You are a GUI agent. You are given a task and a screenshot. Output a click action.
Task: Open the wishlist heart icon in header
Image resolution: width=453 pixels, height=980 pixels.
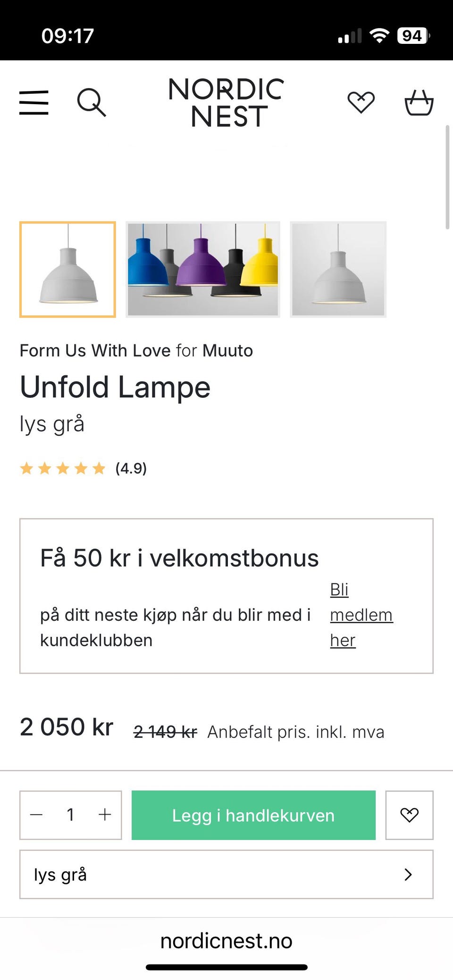(360, 102)
